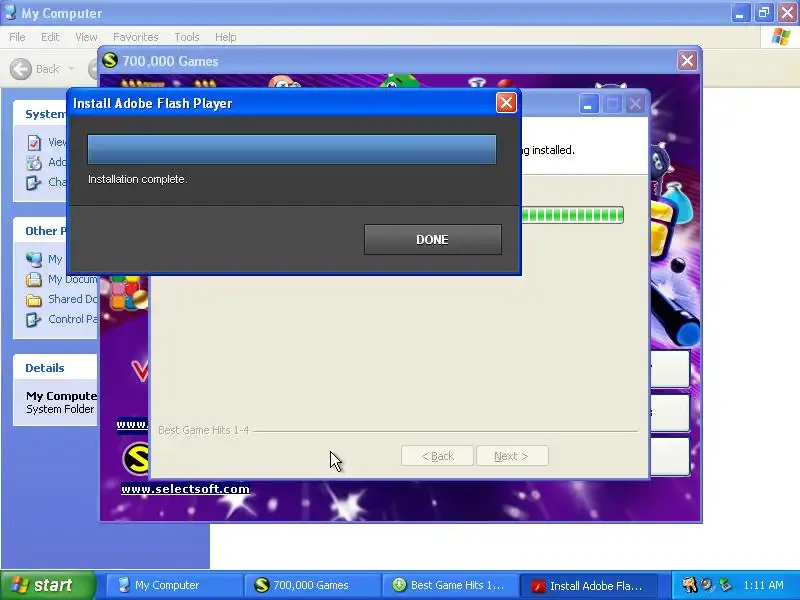
Task: Open the www.selectsoft.com link
Action: pos(185,489)
